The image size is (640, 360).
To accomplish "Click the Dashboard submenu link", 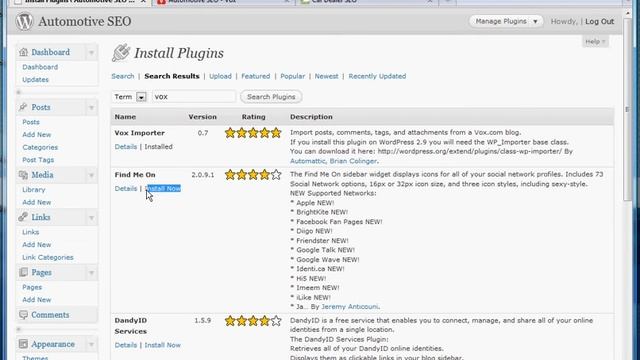I will click(40, 67).
